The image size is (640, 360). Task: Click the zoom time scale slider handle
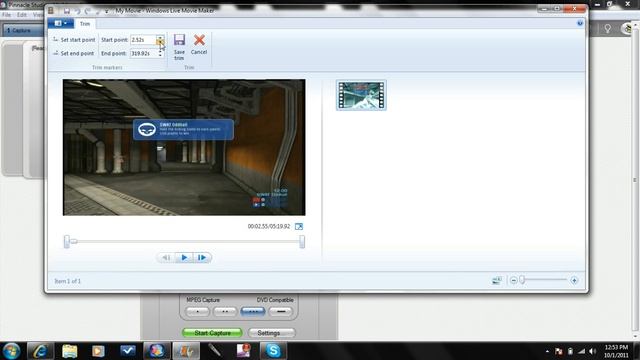point(522,280)
